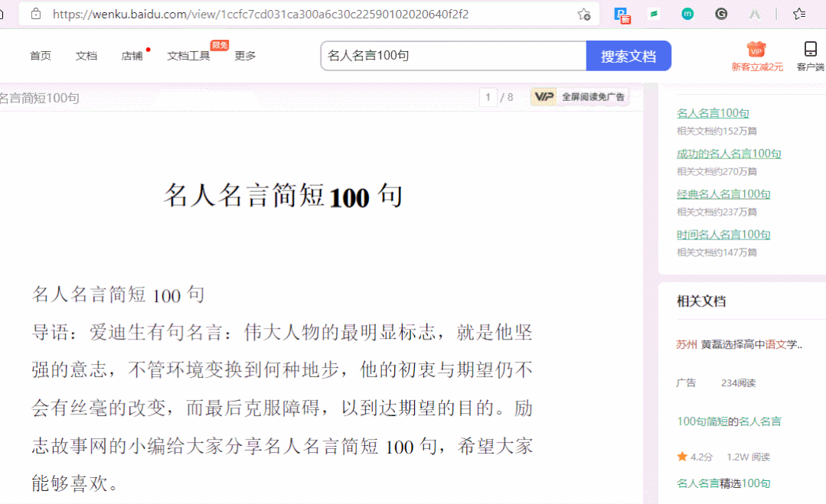Click the 新客立减2元 promotion text
Screen dimensions: 826x504
click(757, 67)
